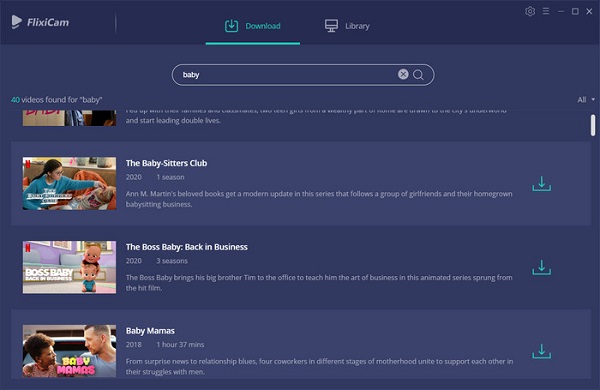Switch to the Download tab
600x390 pixels.
253,26
